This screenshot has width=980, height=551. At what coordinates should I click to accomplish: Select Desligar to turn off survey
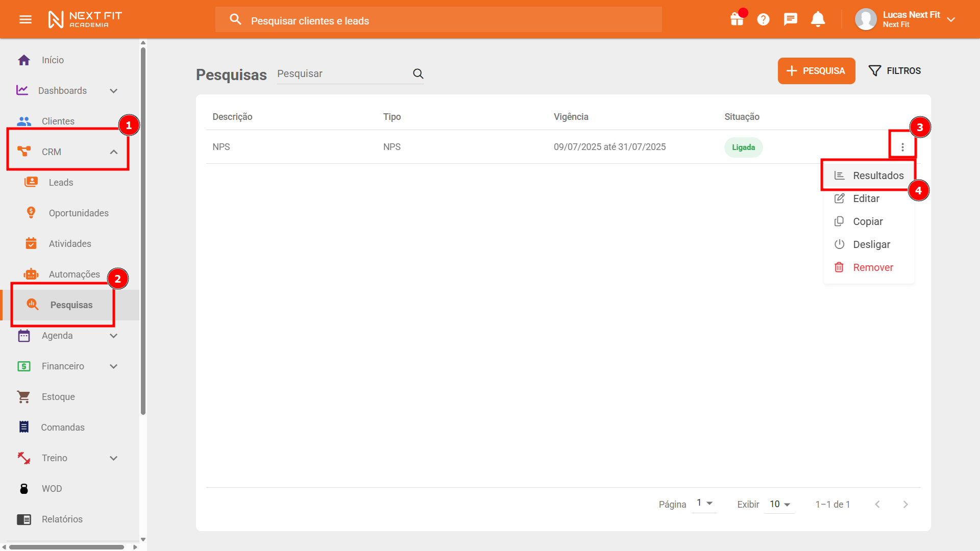tap(871, 244)
